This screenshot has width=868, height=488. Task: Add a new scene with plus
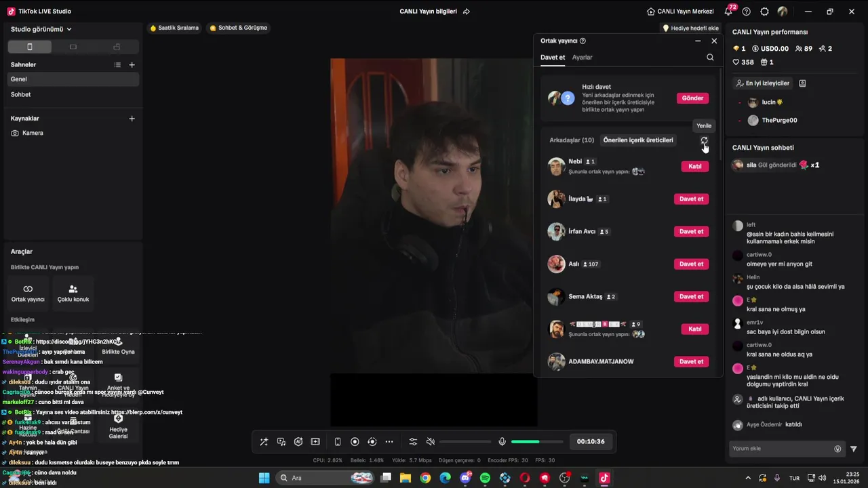coord(132,65)
